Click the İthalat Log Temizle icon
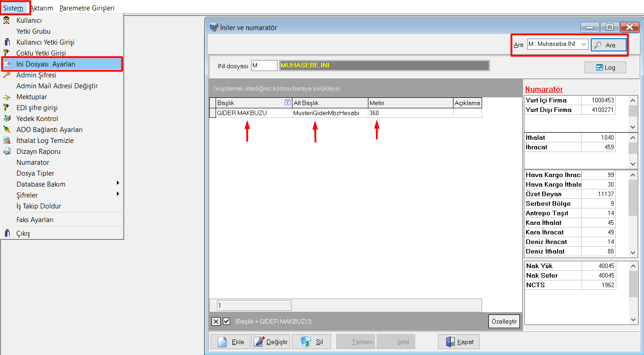The image size is (644, 355). click(6, 141)
